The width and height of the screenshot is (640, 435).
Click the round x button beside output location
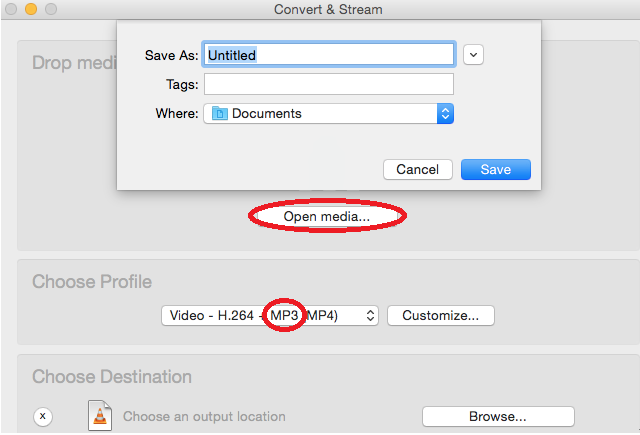[x=42, y=417]
